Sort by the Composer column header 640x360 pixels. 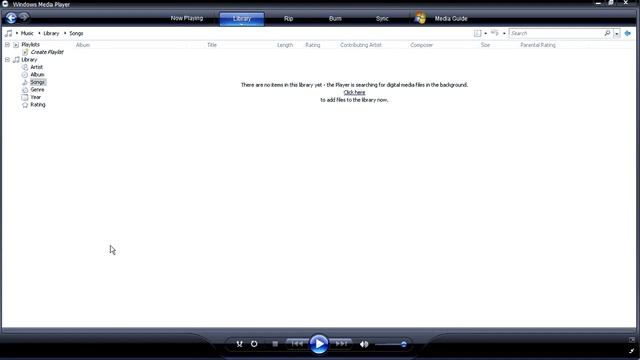pyautogui.click(x=421, y=45)
